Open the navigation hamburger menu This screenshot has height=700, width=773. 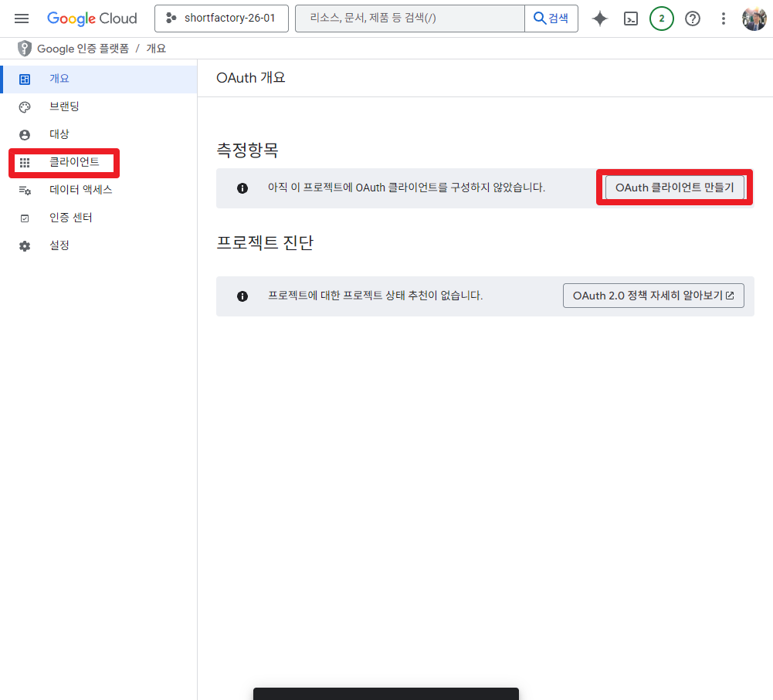point(21,19)
